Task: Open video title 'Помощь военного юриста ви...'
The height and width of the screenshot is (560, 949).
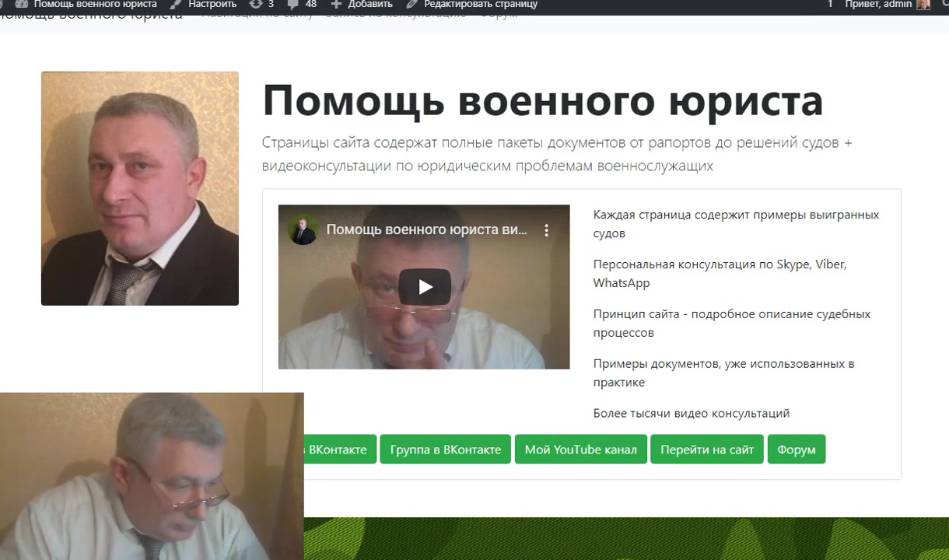Action: tap(426, 230)
